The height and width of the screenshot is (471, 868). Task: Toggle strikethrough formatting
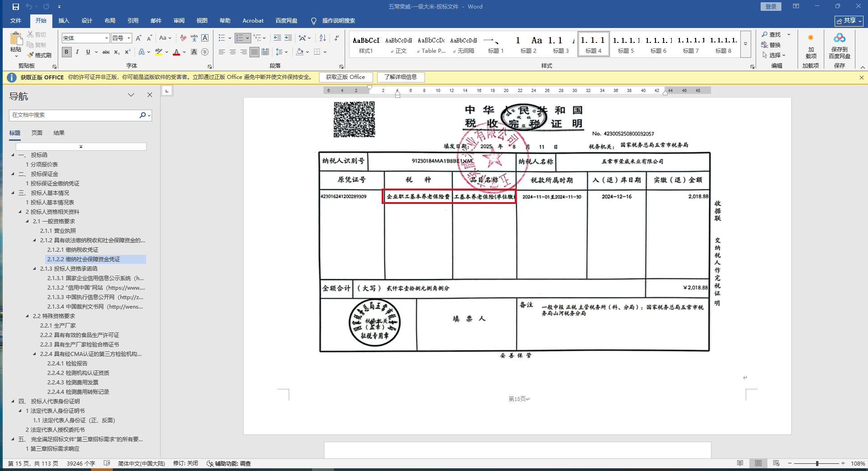[106, 52]
